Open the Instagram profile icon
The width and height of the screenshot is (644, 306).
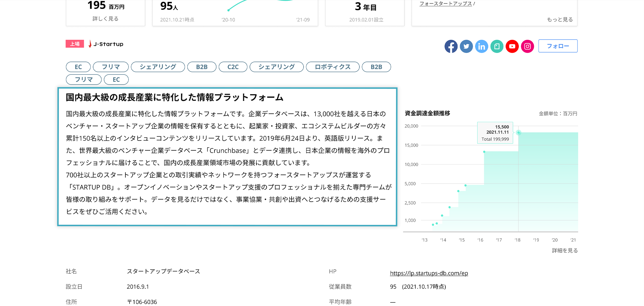527,46
